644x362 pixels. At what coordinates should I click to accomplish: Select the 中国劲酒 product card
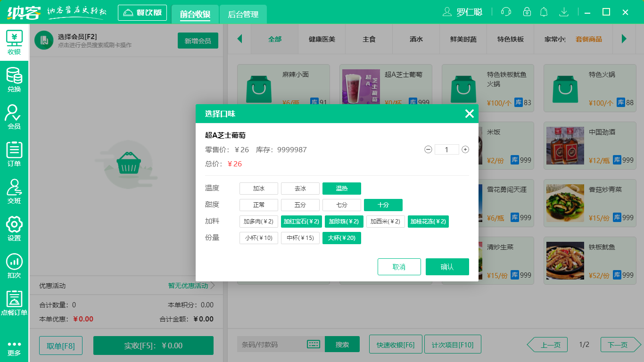click(x=590, y=146)
